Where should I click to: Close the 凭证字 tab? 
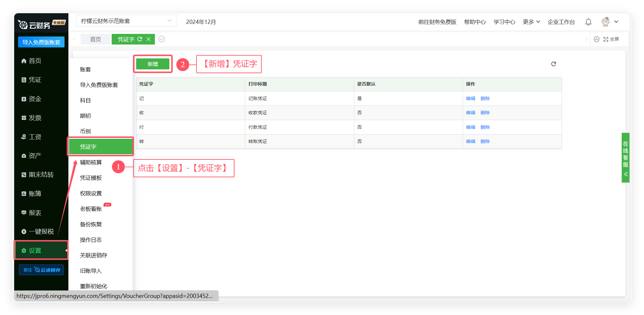pos(148,39)
